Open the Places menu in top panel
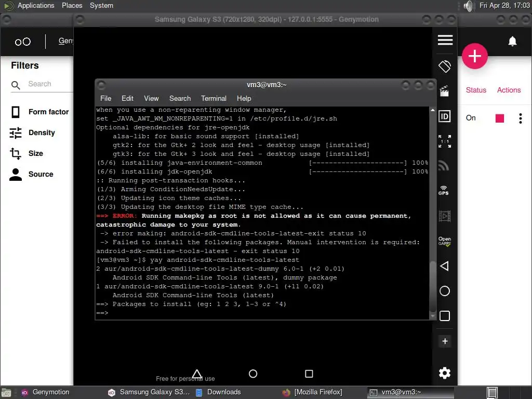 pos(72,5)
